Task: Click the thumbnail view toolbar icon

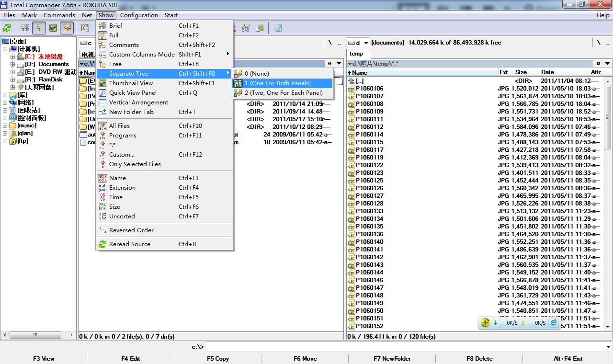Action: 53,28
